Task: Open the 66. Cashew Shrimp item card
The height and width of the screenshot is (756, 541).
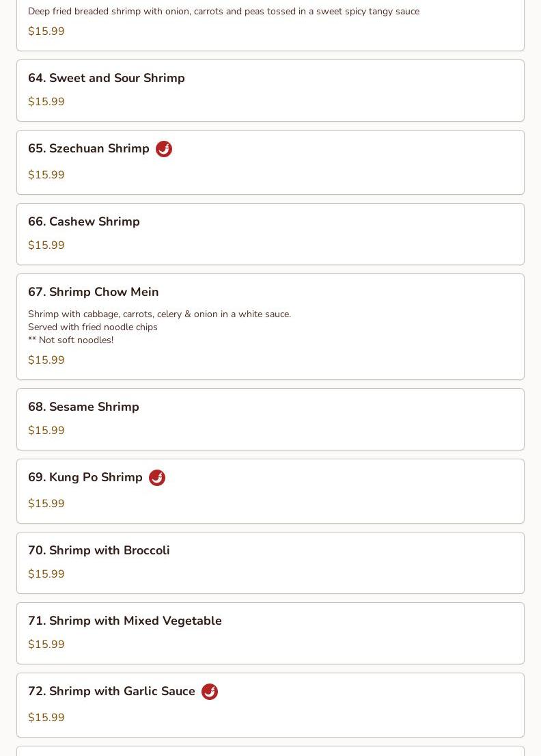Action: click(x=270, y=234)
